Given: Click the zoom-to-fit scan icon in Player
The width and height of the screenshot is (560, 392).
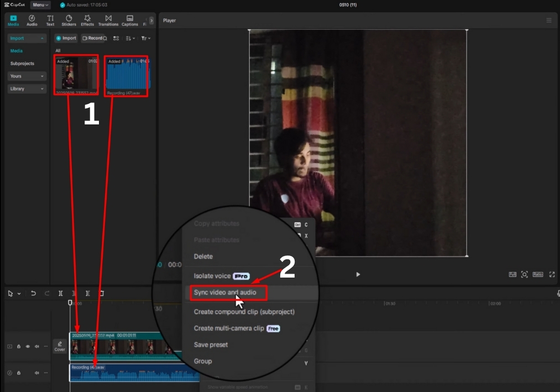Looking at the screenshot, I should tap(524, 274).
